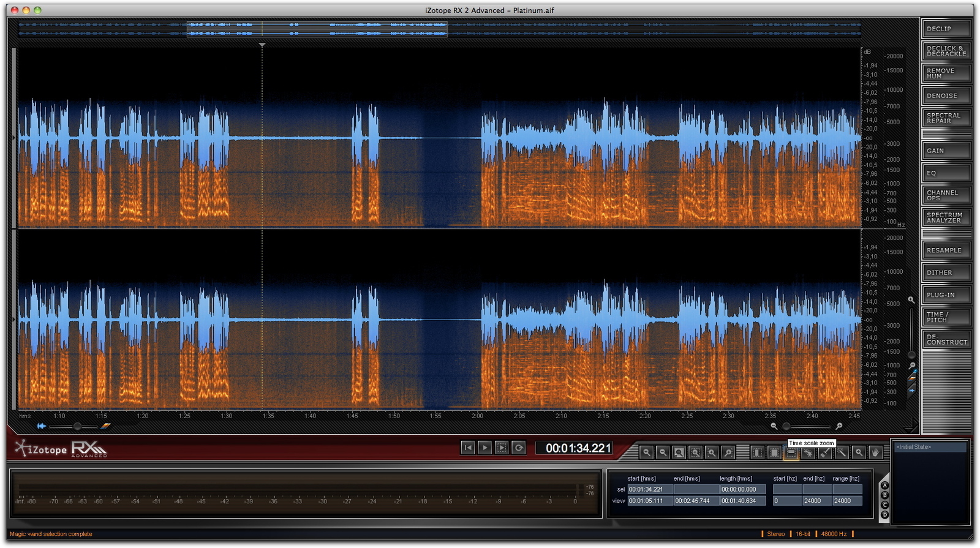The width and height of the screenshot is (980, 548).
Task: Select the brush selection tool
Action: [x=825, y=452]
